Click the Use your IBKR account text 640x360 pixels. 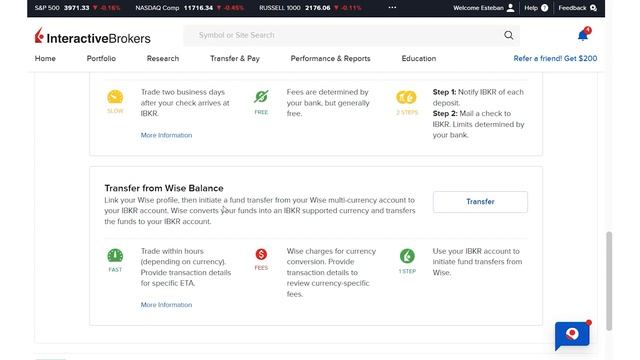[477, 262]
